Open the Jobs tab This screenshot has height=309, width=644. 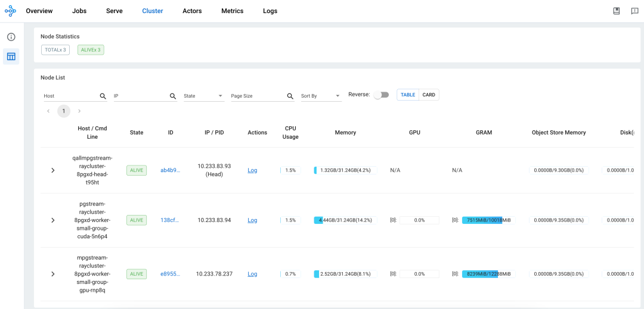pos(79,11)
